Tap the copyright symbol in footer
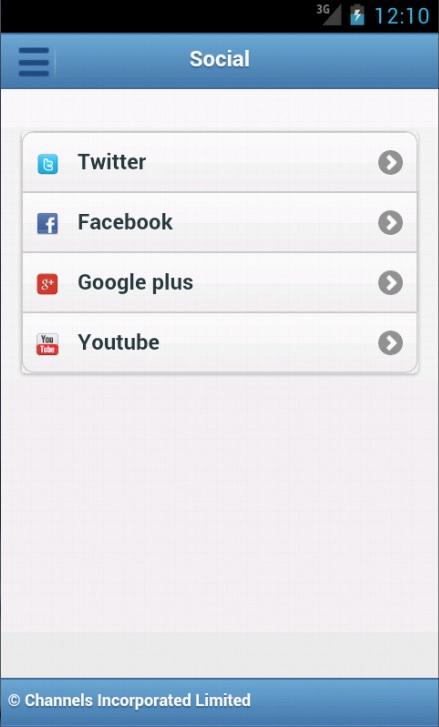This screenshot has height=727, width=439. (14, 700)
